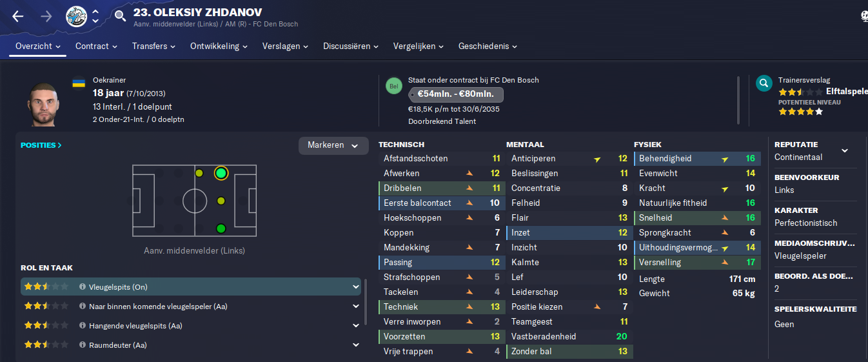The image size is (868, 362).
Task: Open the Transfers menu
Action: pyautogui.click(x=154, y=46)
